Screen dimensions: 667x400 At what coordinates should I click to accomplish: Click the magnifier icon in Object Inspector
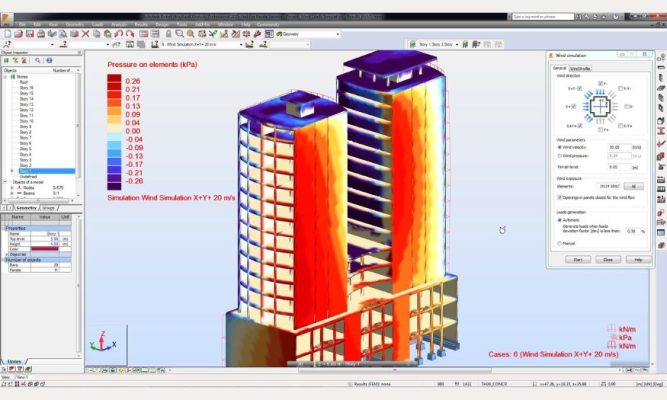click(38, 60)
